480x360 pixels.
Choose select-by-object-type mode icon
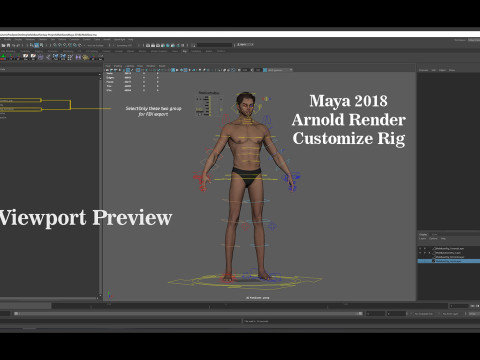pyautogui.click(x=37, y=45)
